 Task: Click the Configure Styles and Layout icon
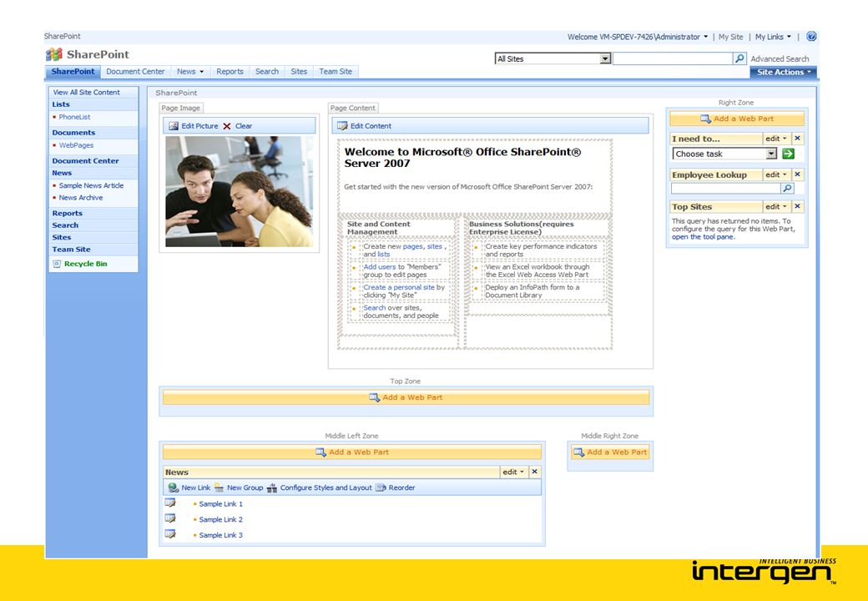click(272, 487)
